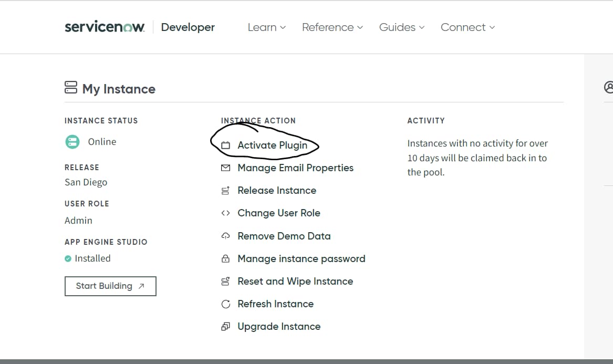This screenshot has height=364, width=613.
Task: Click the ServiceNow logo
Action: (105, 27)
